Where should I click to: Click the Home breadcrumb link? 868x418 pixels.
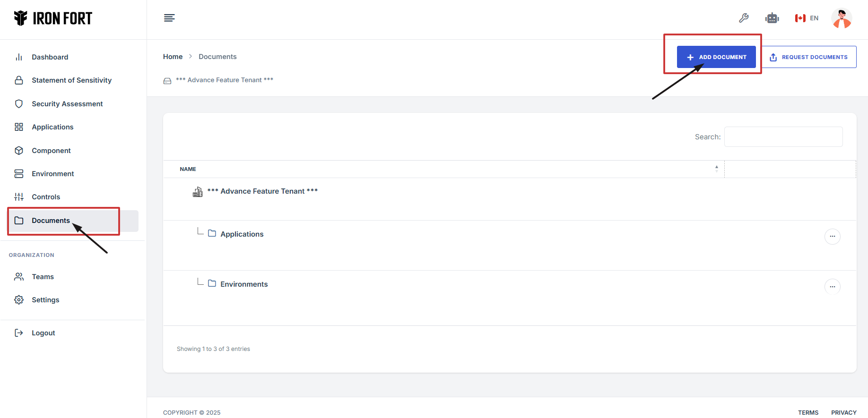pyautogui.click(x=173, y=57)
